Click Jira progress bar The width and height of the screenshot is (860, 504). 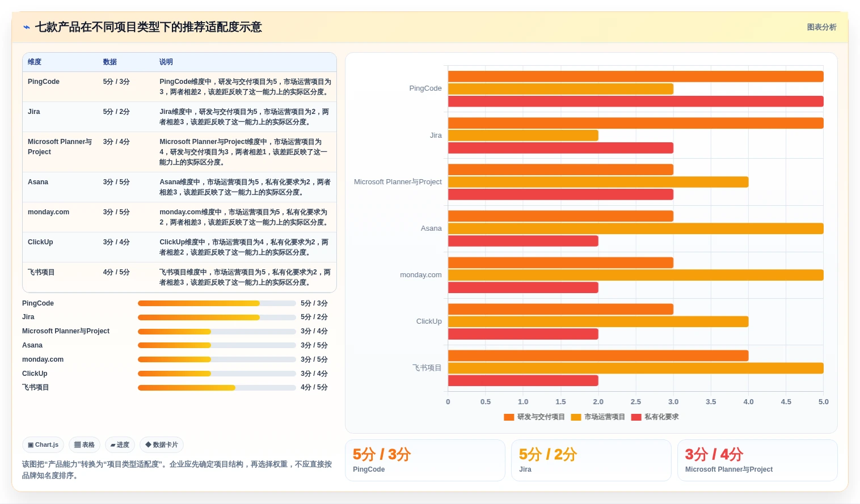[217, 317]
